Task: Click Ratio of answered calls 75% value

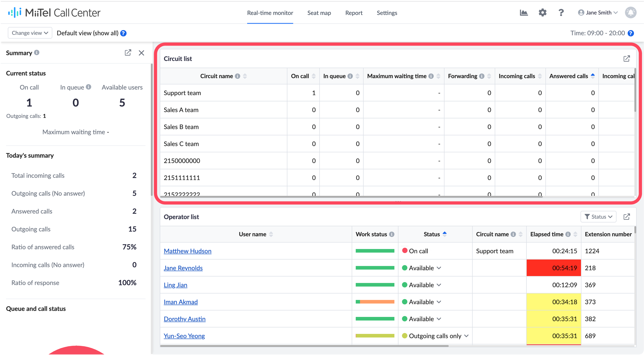Action: click(129, 247)
